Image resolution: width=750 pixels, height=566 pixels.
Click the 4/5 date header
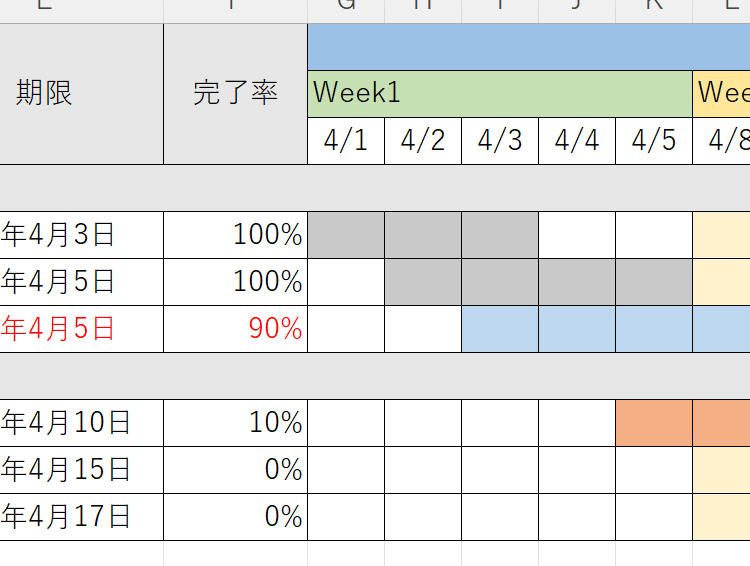[654, 141]
